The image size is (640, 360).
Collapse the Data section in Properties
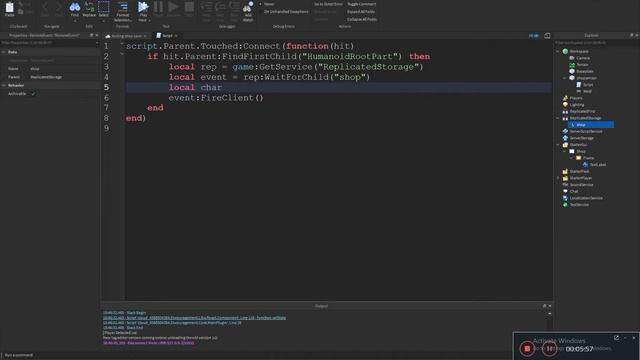[4, 52]
